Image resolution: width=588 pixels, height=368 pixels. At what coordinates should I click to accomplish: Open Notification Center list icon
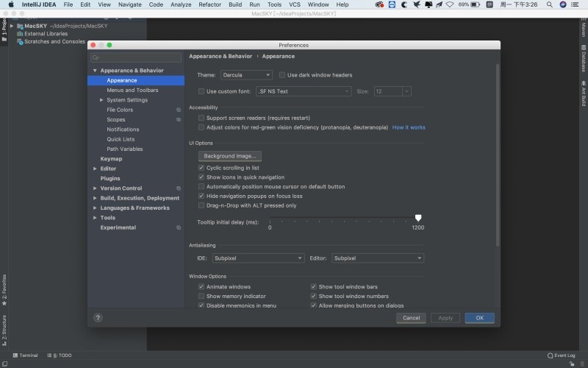point(575,4)
